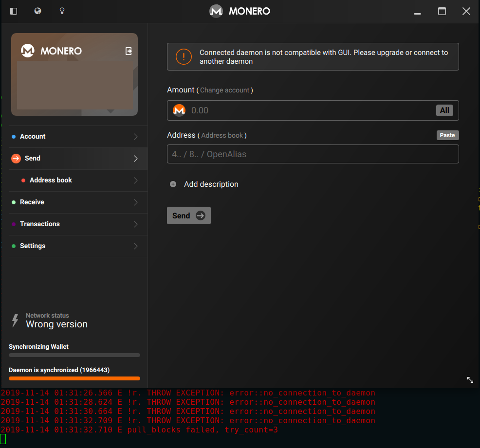Click the Synchronizing Wallet label
The width and height of the screenshot is (480, 448).
tap(38, 347)
